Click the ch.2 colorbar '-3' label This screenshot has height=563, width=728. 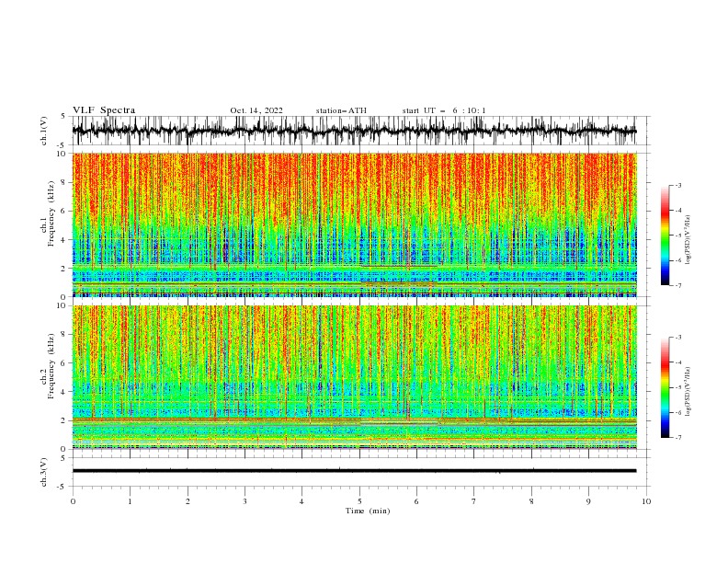[677, 338]
